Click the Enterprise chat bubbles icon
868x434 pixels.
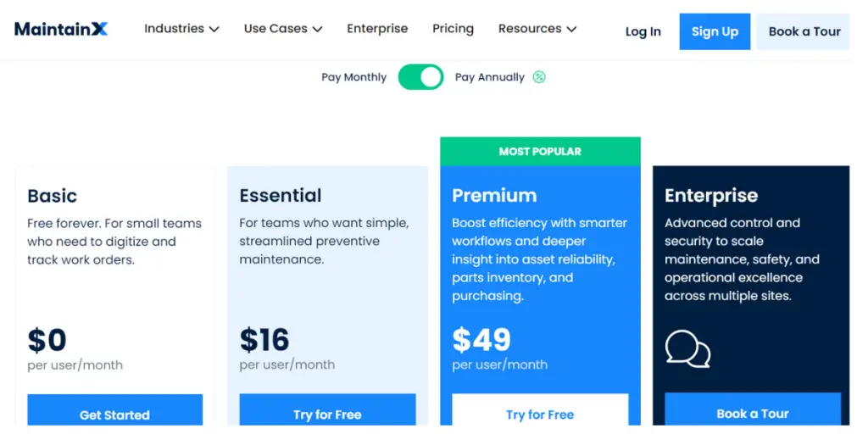tap(687, 348)
